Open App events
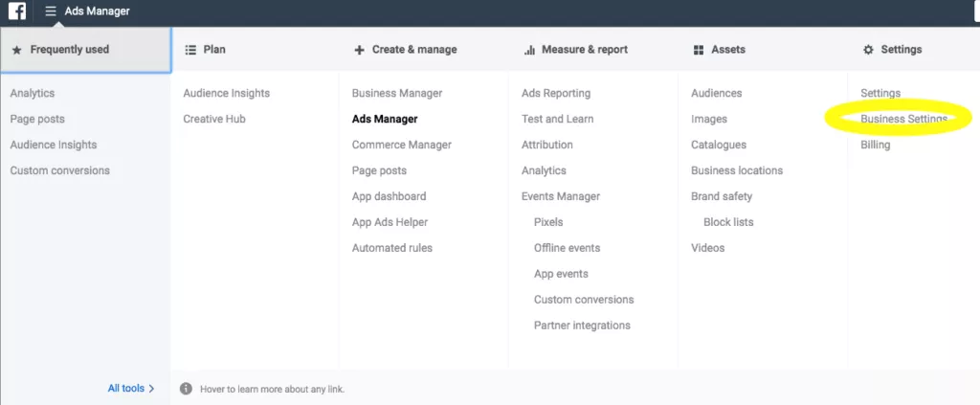980x405 pixels. coord(561,274)
